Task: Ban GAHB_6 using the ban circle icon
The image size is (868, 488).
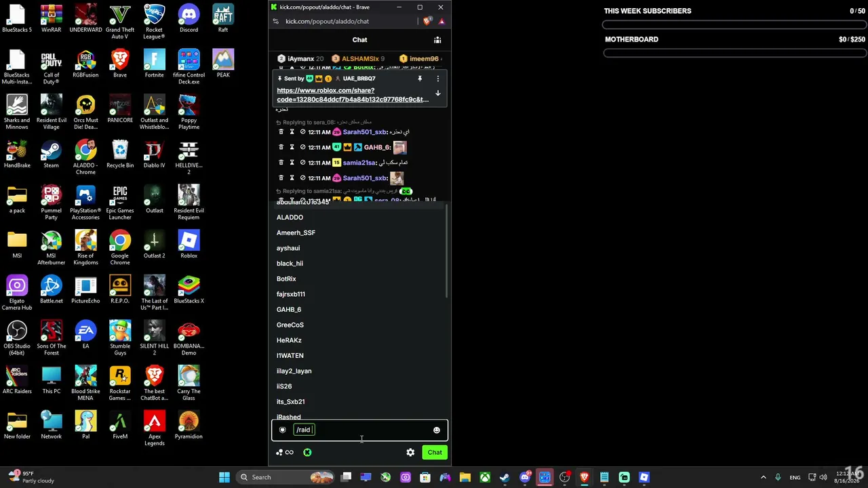Action: pyautogui.click(x=302, y=147)
